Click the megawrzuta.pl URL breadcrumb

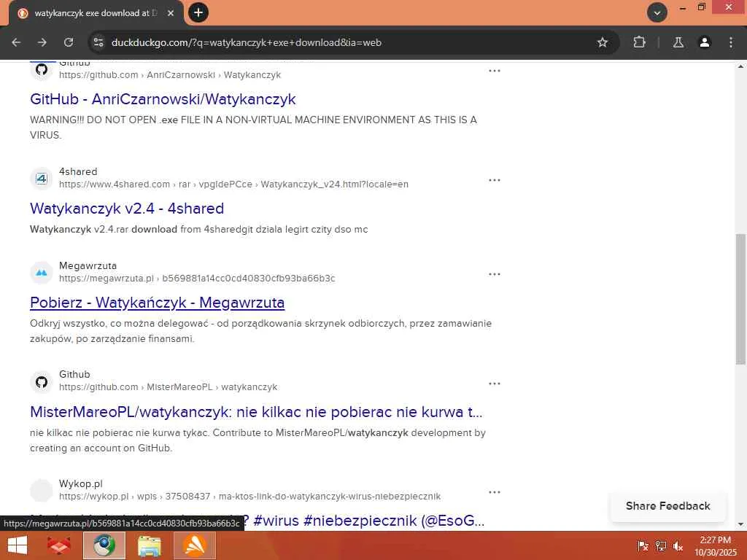click(197, 278)
